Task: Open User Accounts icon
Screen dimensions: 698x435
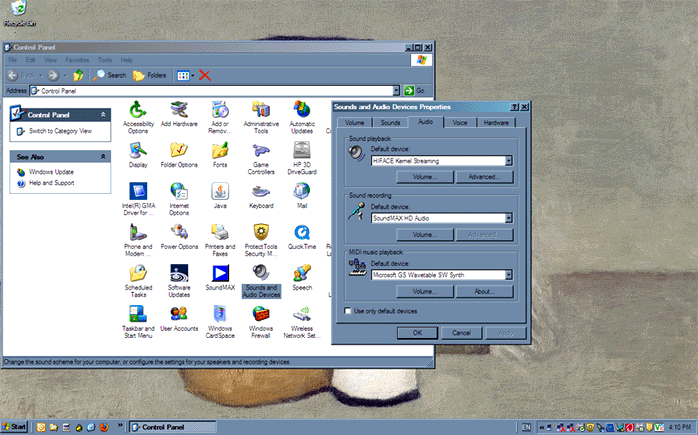Action: click(179, 319)
